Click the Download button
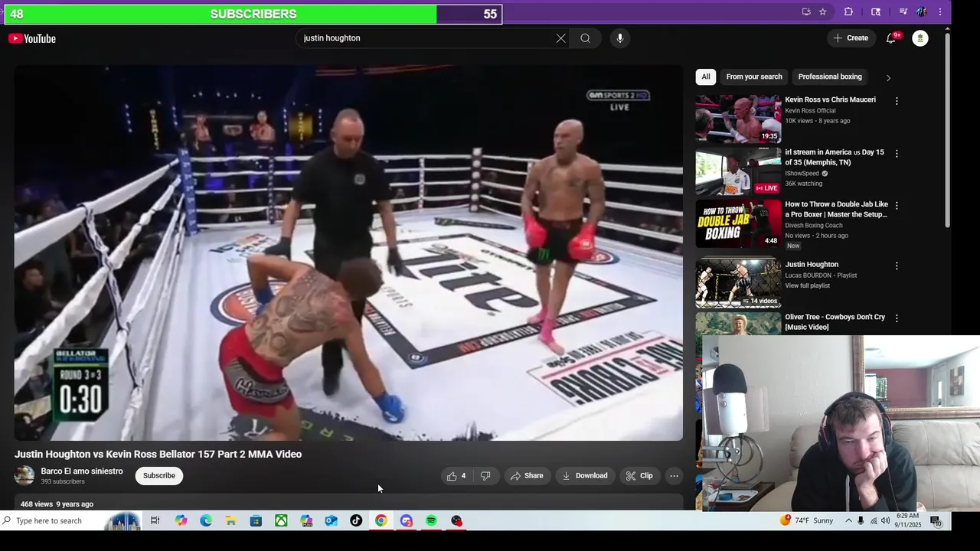The width and height of the screenshot is (980, 551). [585, 476]
